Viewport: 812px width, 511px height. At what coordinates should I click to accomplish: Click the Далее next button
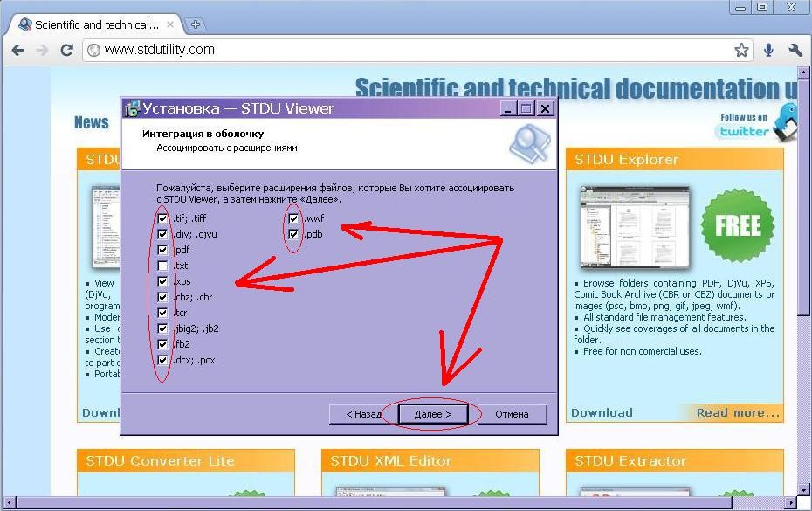coord(433,414)
